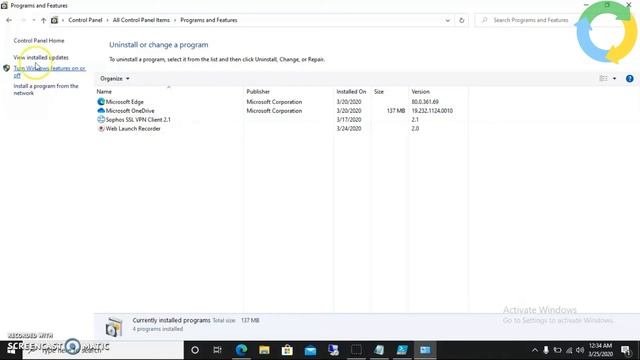Click the Web Launch Recorder row icon
Screen dimensions: 640x360
pos(101,129)
